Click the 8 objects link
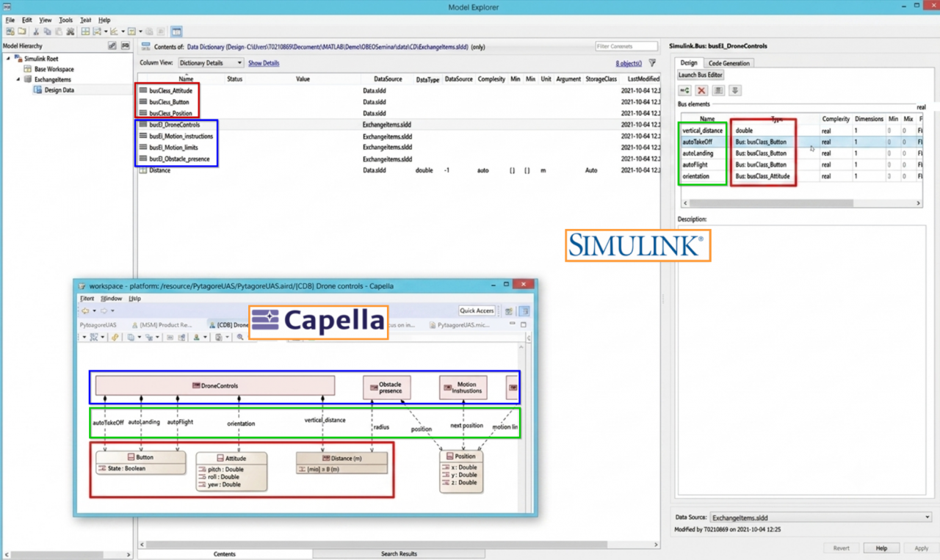This screenshot has height=560, width=940. point(629,63)
